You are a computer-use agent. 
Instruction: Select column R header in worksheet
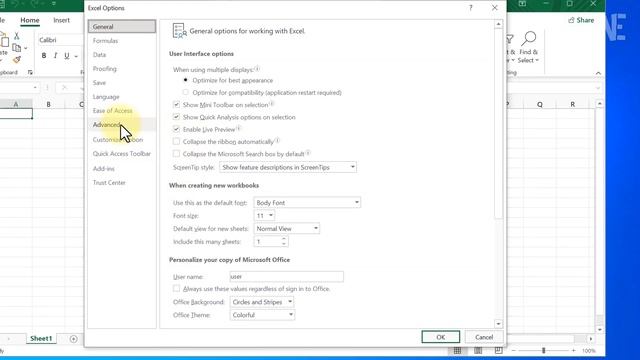coord(572,104)
